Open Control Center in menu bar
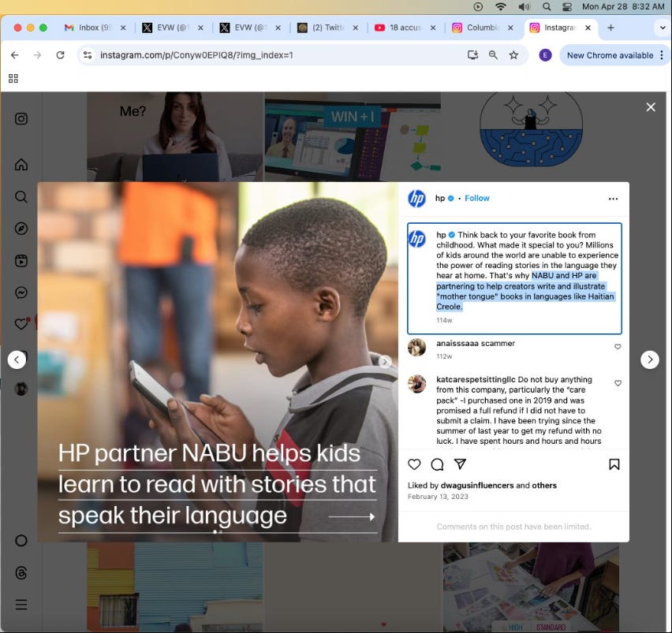Viewport: 672px width, 633px height. coord(566,6)
